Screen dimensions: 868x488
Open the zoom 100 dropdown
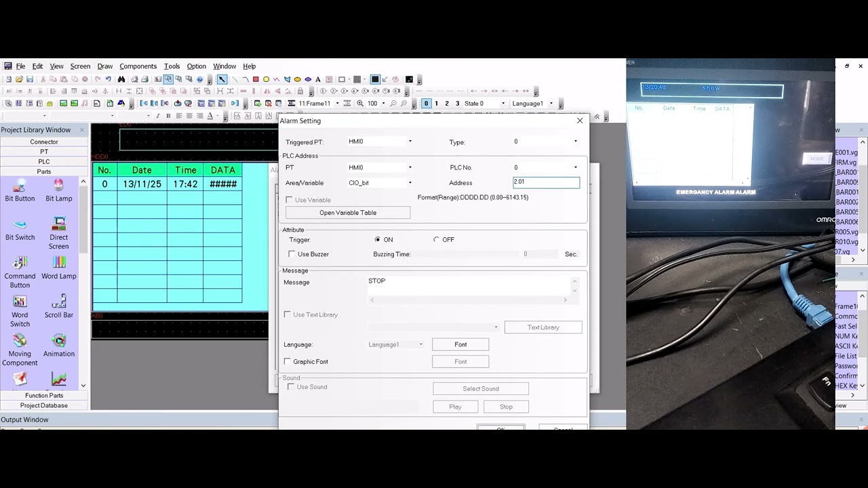pos(383,104)
